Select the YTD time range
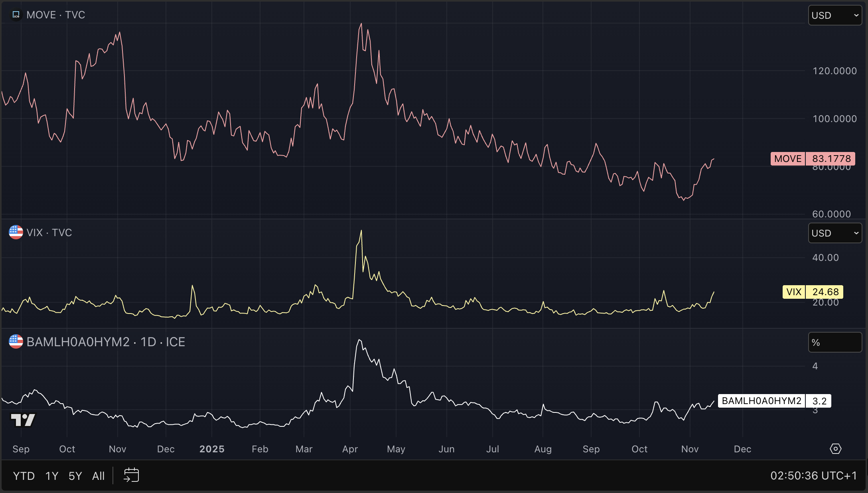Screen dimensions: 868x493 coord(24,476)
